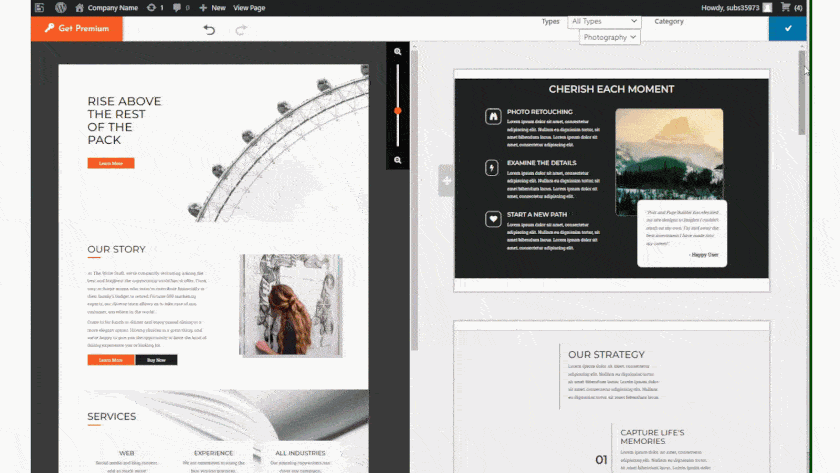Click the top-left admin menu toggle icon

point(39,7)
